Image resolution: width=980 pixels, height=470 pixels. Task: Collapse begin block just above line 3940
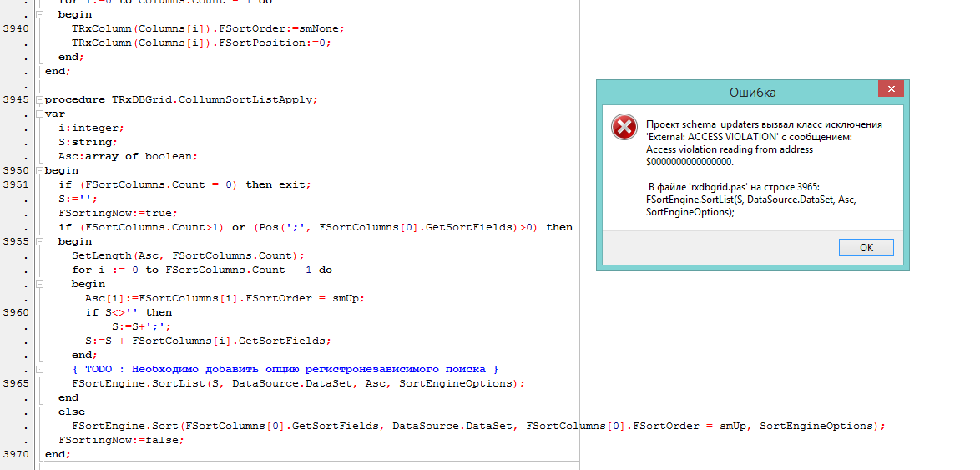[x=38, y=14]
